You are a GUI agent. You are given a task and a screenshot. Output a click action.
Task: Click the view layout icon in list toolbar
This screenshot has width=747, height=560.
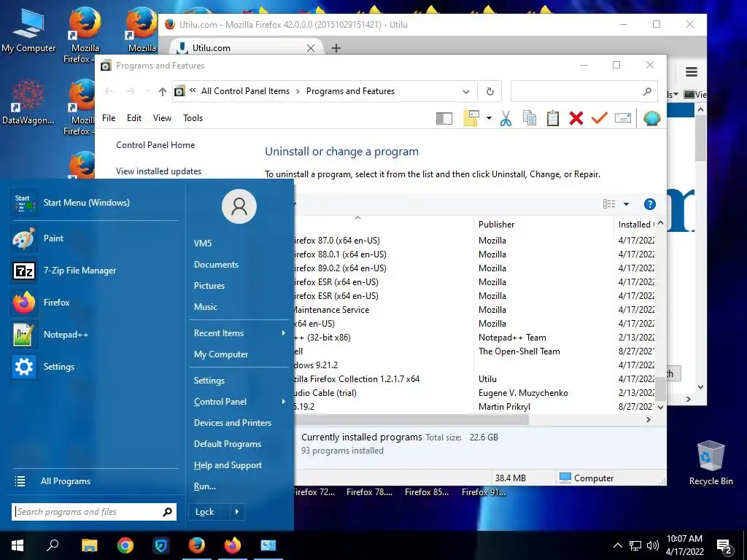tap(609, 204)
